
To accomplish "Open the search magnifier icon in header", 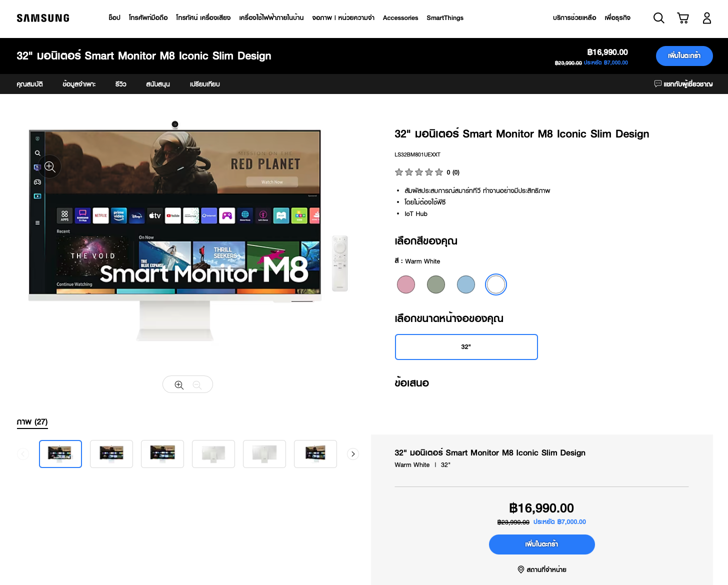I will [658, 18].
